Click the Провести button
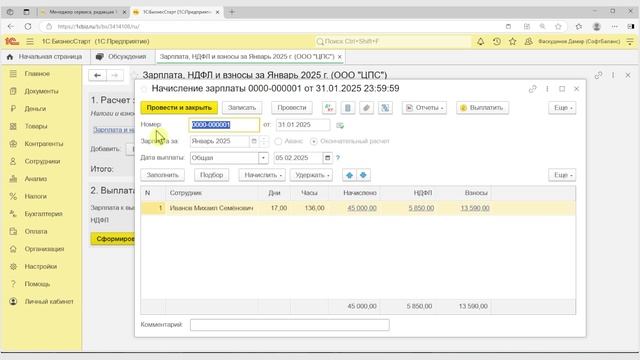The height and width of the screenshot is (360, 640). pos(291,108)
